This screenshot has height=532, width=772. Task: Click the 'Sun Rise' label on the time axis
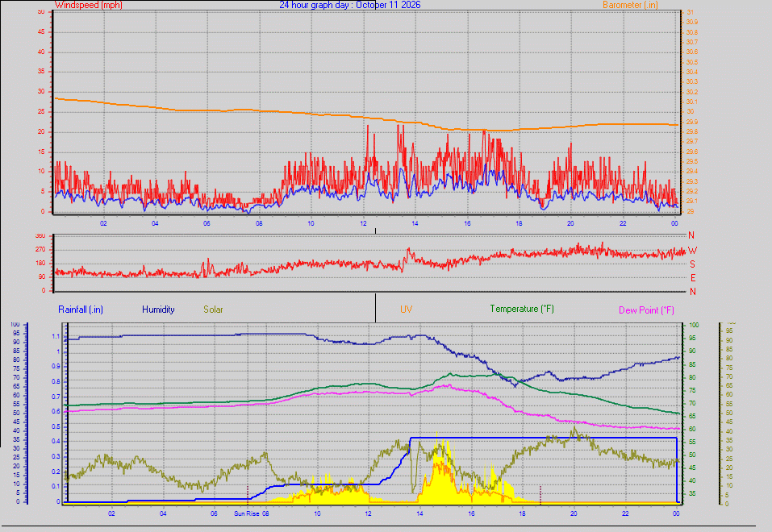[x=247, y=513]
